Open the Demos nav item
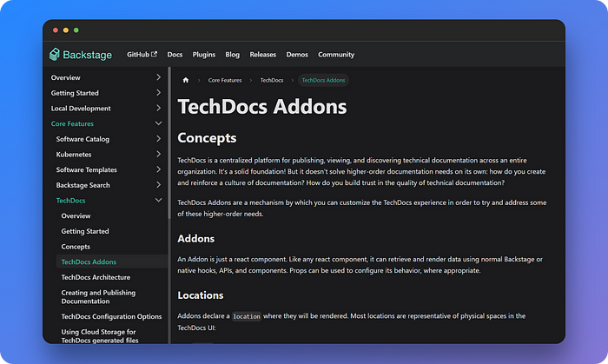Image resolution: width=608 pixels, height=364 pixels. point(297,55)
